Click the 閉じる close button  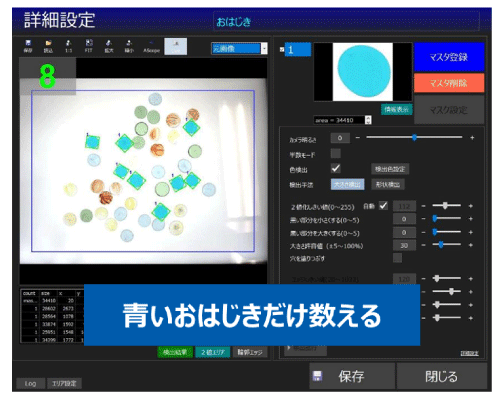click(x=441, y=376)
